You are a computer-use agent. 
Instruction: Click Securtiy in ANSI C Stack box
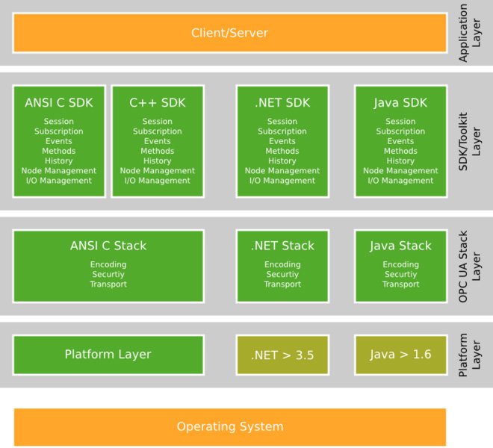[108, 275]
